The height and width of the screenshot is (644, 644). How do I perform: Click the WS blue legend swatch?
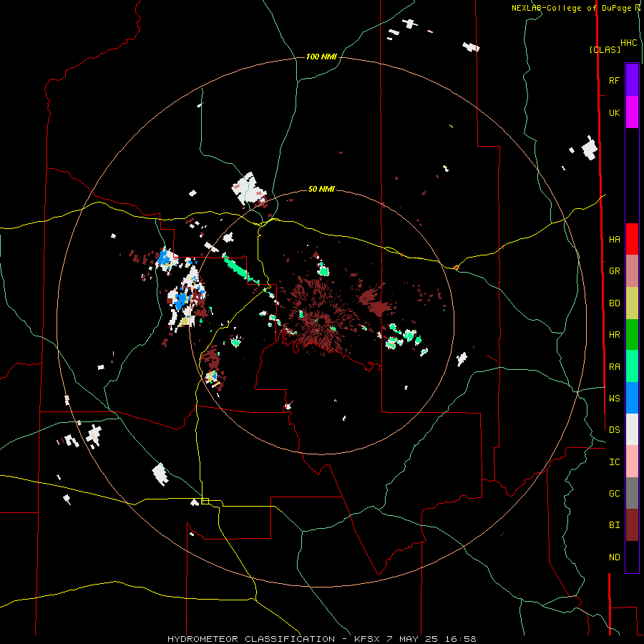pyautogui.click(x=632, y=398)
